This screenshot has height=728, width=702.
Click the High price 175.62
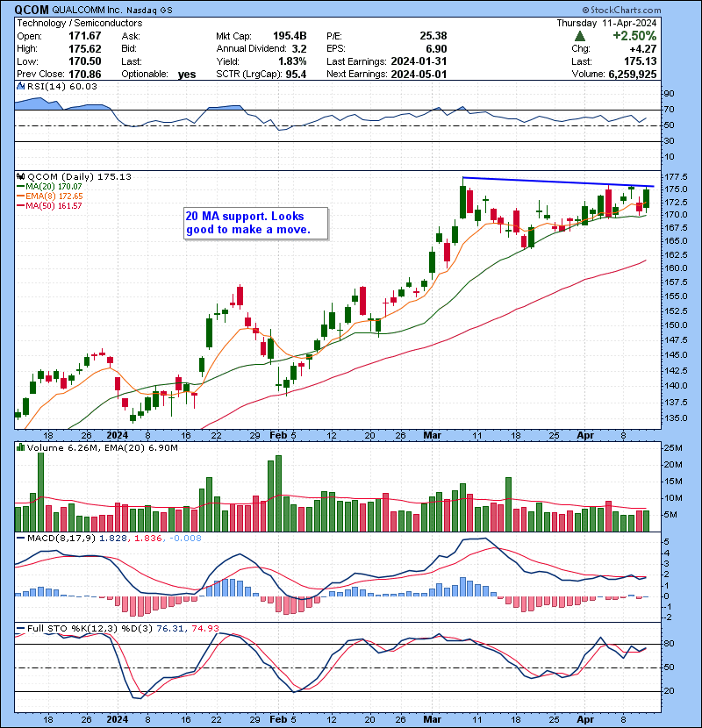84,49
